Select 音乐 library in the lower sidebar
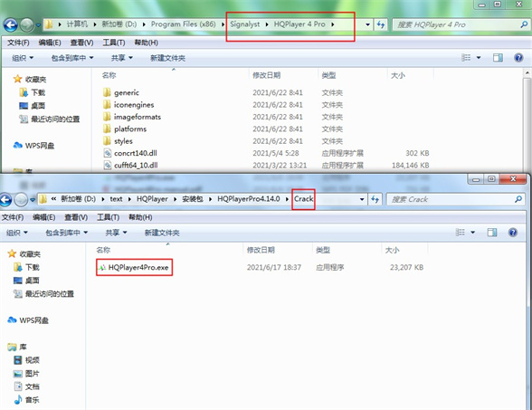Image resolution: width=532 pixels, height=410 pixels. tap(27, 400)
